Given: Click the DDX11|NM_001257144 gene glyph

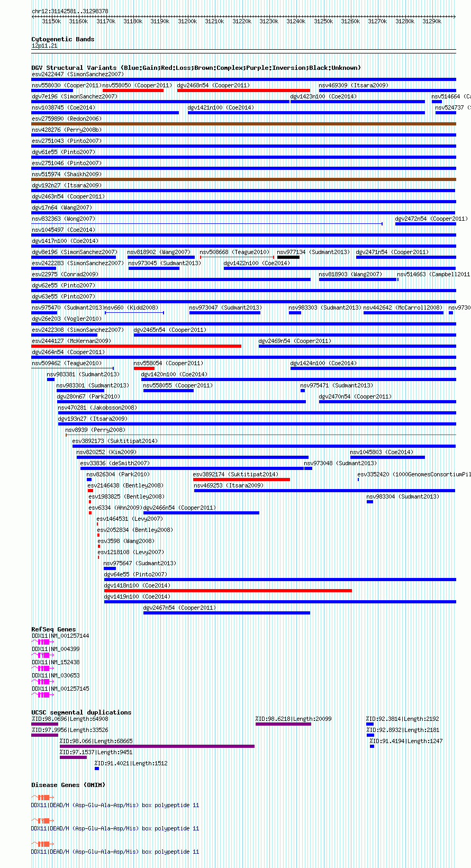Looking at the screenshot, I should tap(43, 642).
